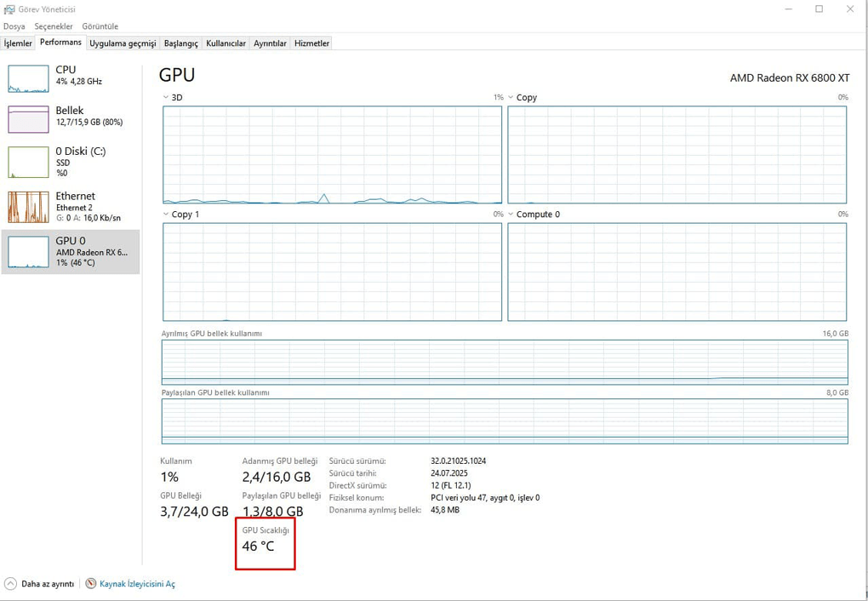Screen dimensions: 868x601
Task: Click the Görev Yöneticisi title bar icon
Action: (9, 9)
